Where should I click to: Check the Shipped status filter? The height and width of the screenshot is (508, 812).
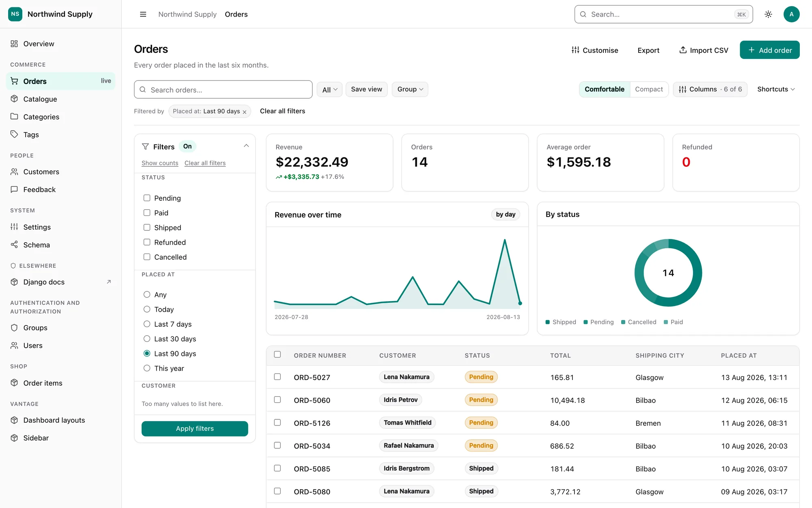(147, 228)
